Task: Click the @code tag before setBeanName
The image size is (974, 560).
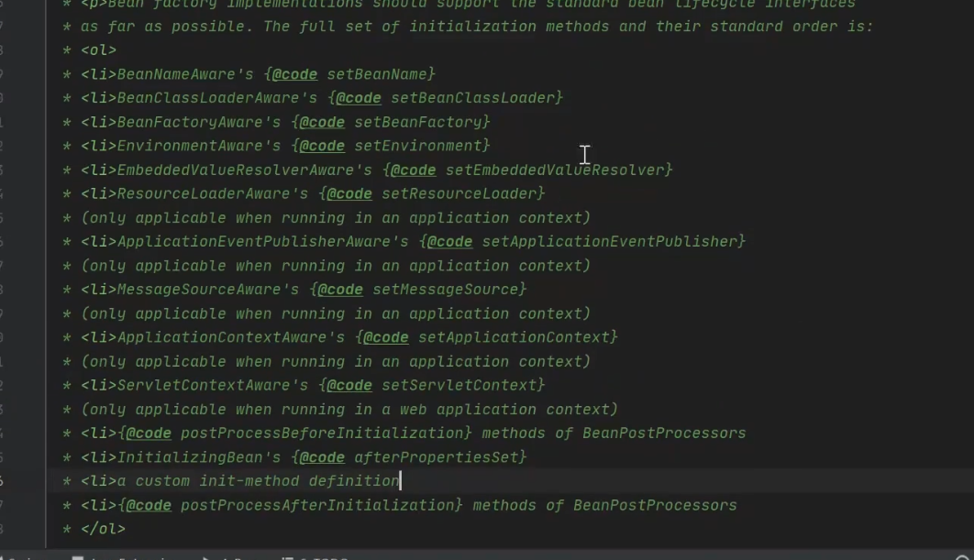Action: pos(295,74)
